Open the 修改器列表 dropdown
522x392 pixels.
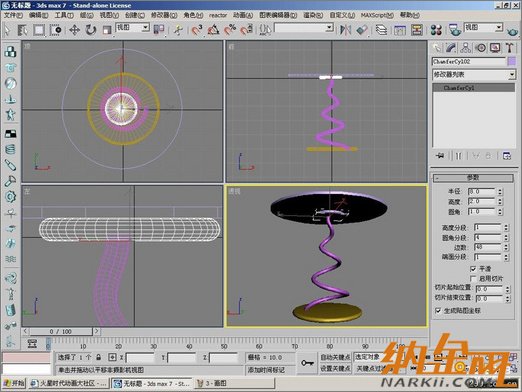[474, 75]
